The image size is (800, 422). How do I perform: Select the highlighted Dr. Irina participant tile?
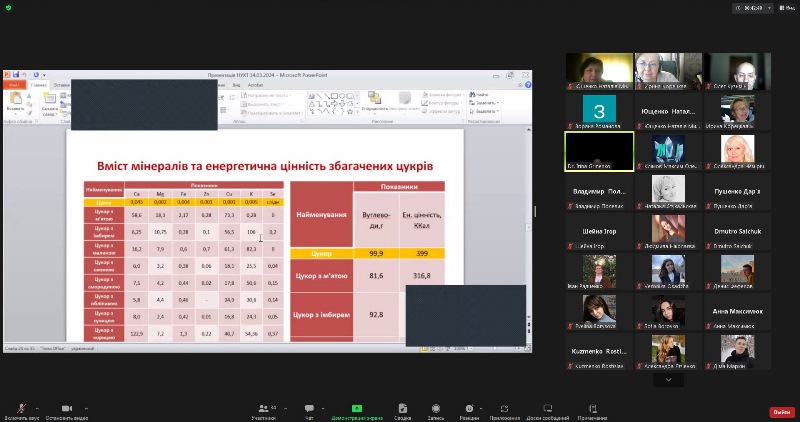click(x=599, y=152)
